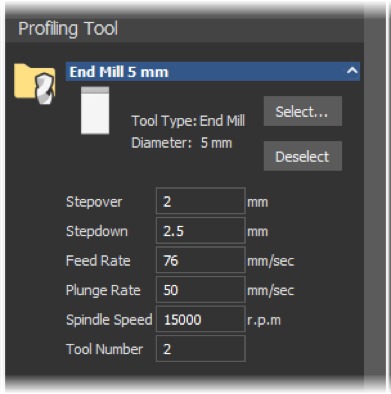Image resolution: width=391 pixels, height=394 pixels.
Task: Click the Feed Rate mm/sec unit label
Action: tap(271, 261)
